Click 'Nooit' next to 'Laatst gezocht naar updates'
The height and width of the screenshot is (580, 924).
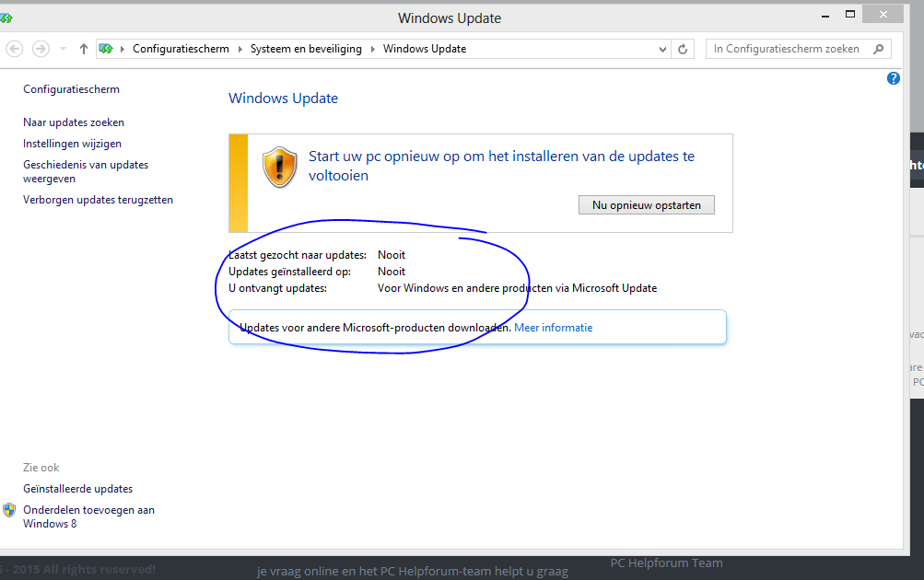392,255
